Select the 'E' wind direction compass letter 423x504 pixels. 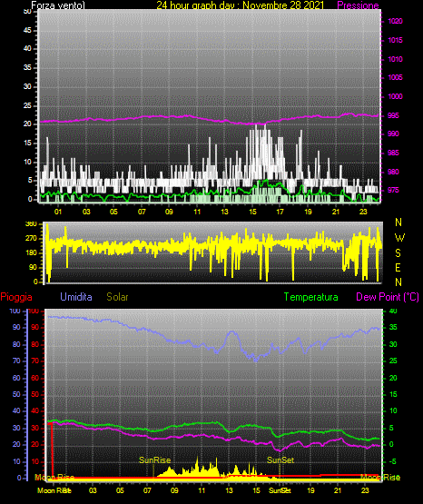[x=398, y=267]
